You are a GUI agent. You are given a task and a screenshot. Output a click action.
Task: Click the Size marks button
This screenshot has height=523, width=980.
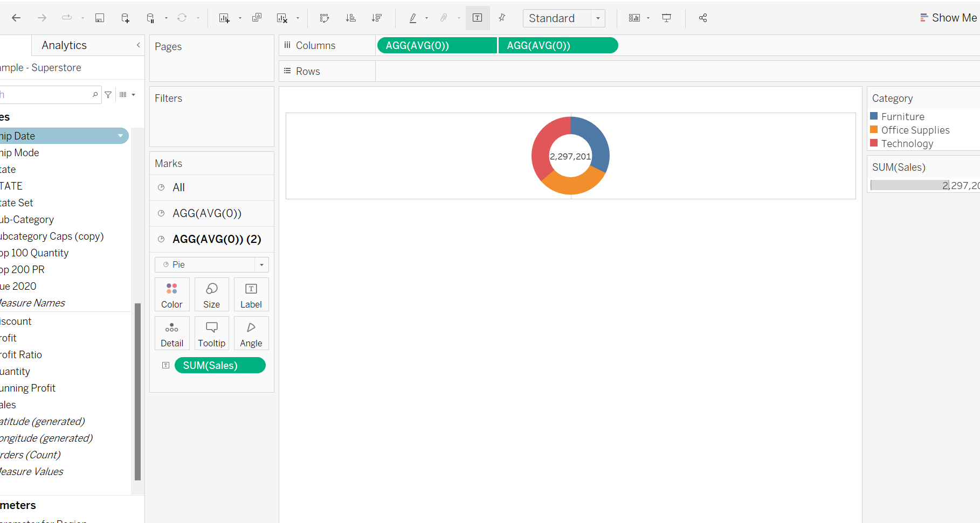click(x=211, y=294)
